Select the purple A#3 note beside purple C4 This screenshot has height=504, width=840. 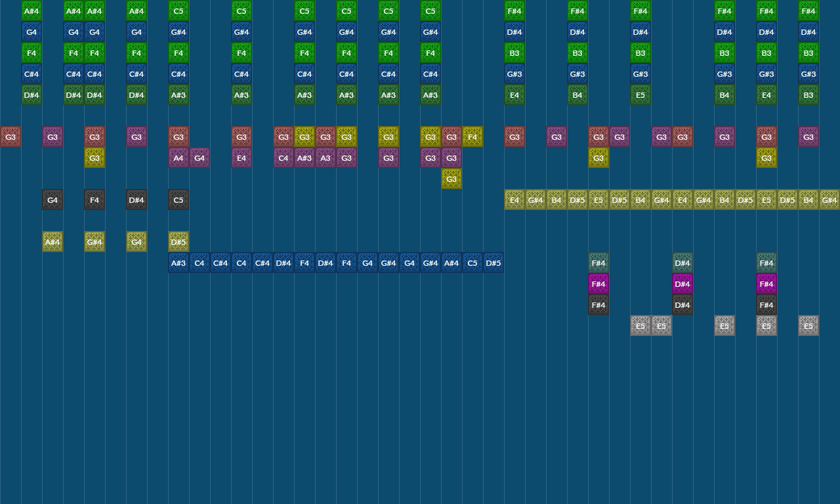(304, 157)
